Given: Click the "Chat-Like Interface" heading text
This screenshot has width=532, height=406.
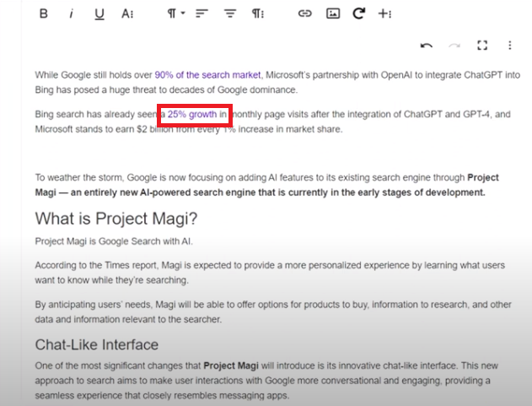Looking at the screenshot, I should coord(96,344).
